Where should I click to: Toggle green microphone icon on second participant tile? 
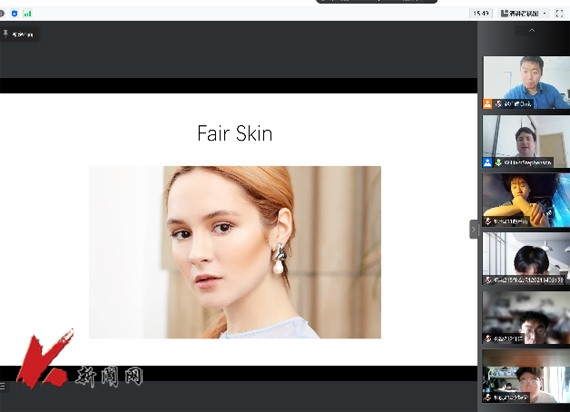(x=498, y=163)
